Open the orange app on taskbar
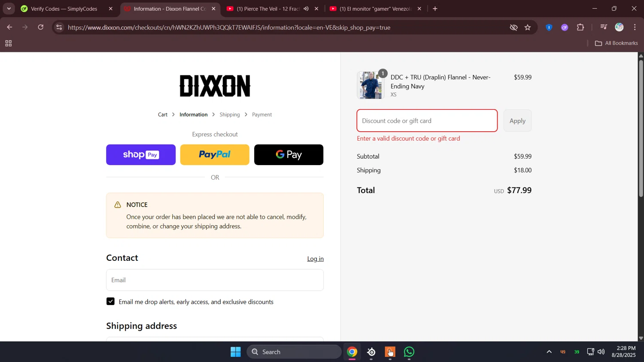The image size is (644, 362). point(390,352)
